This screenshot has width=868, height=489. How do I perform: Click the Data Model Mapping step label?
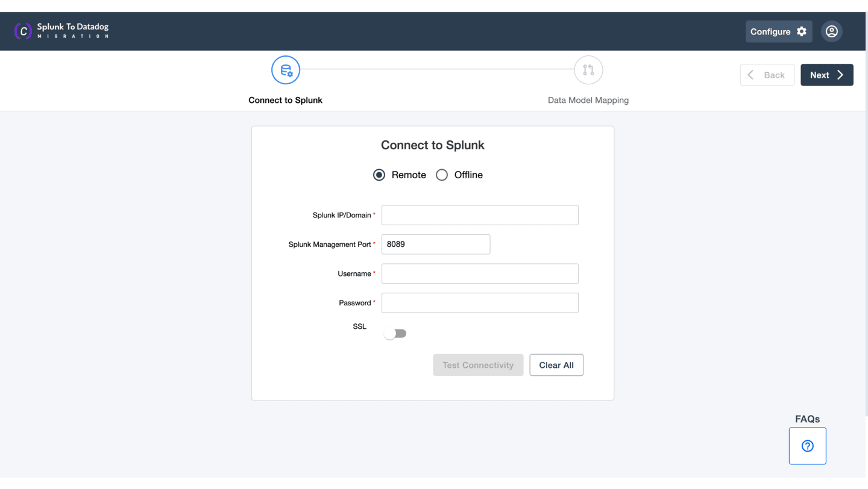(x=588, y=100)
